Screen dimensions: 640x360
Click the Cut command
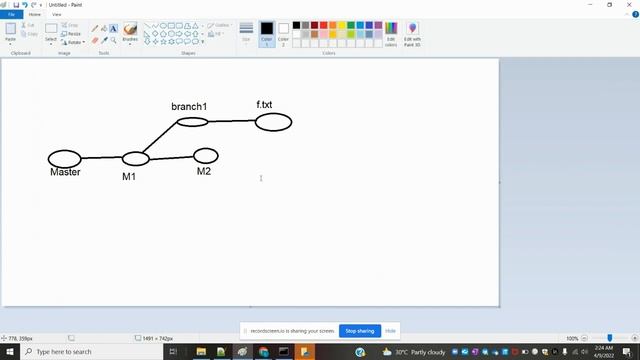click(x=29, y=25)
